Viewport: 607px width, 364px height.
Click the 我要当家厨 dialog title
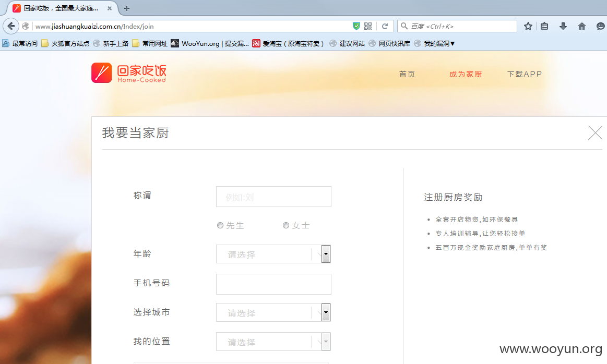[136, 133]
